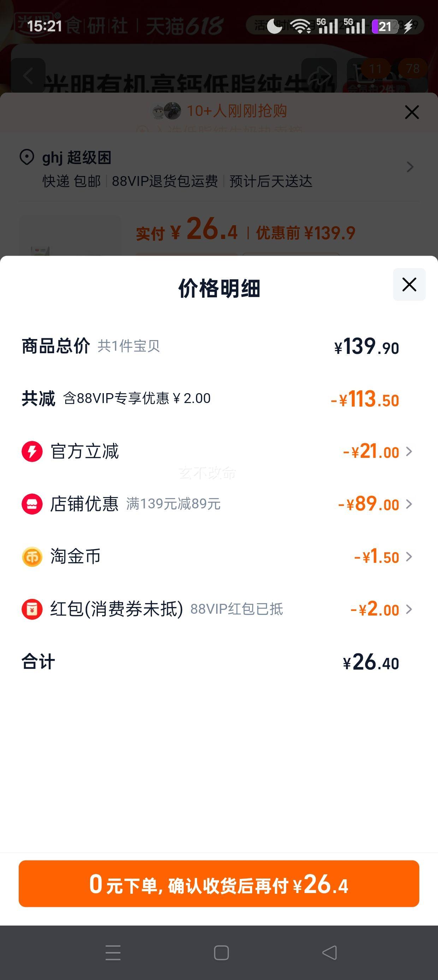Expand 官方立减 discount details chevron

[x=409, y=451]
